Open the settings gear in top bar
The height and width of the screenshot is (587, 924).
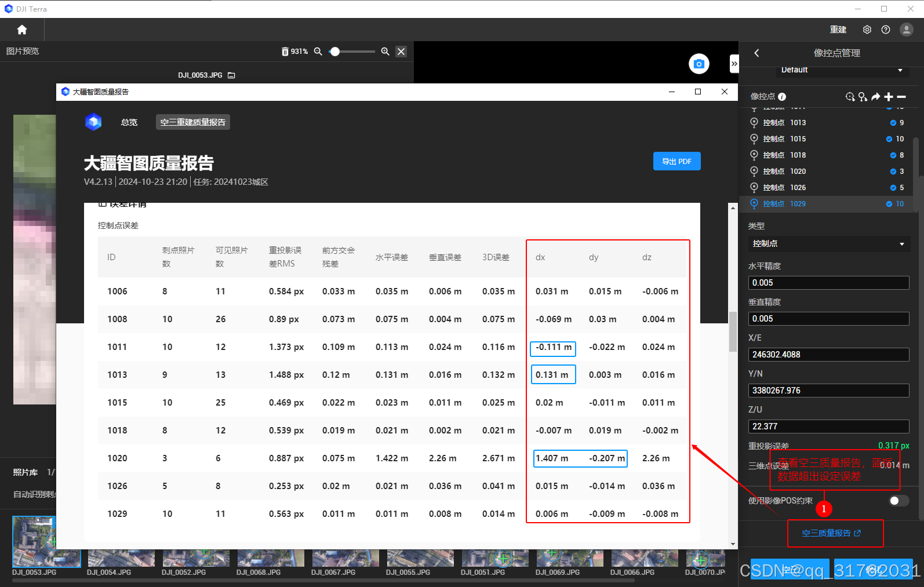coord(867,30)
